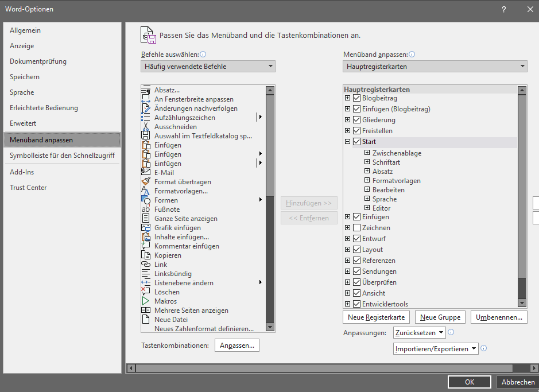
Task: Uncheck the Blogbeitrag tab checkbox
Action: [357, 98]
